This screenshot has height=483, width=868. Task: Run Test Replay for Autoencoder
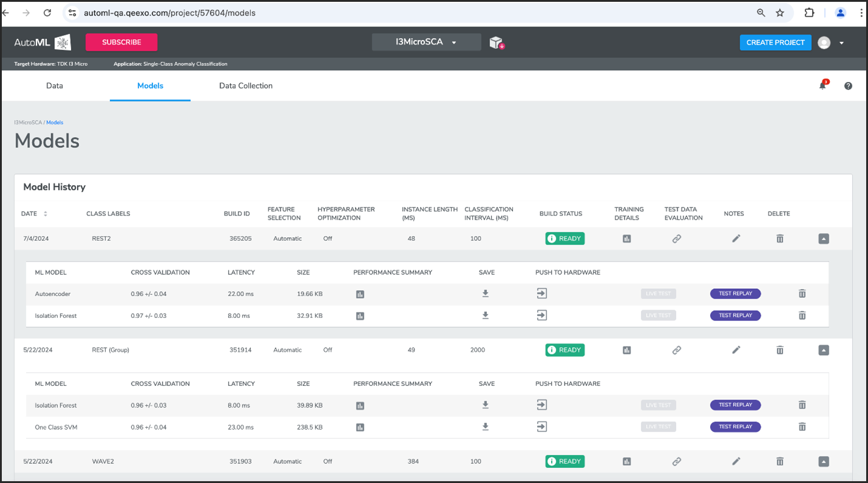point(735,294)
